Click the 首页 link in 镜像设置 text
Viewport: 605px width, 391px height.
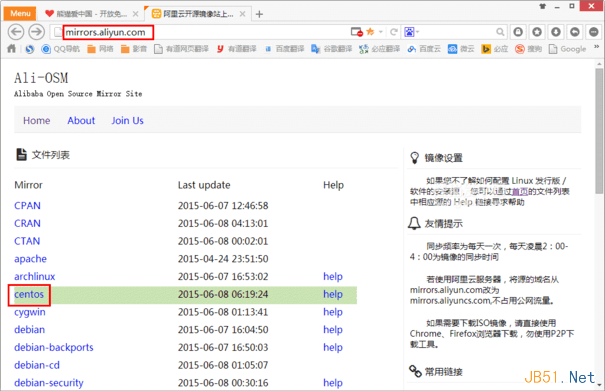coord(520,191)
